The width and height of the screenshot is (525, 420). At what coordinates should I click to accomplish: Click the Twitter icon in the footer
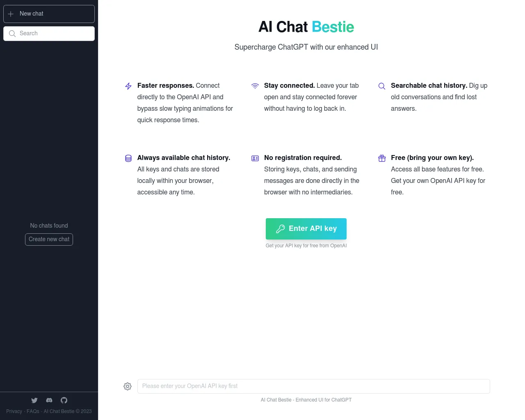pyautogui.click(x=34, y=400)
